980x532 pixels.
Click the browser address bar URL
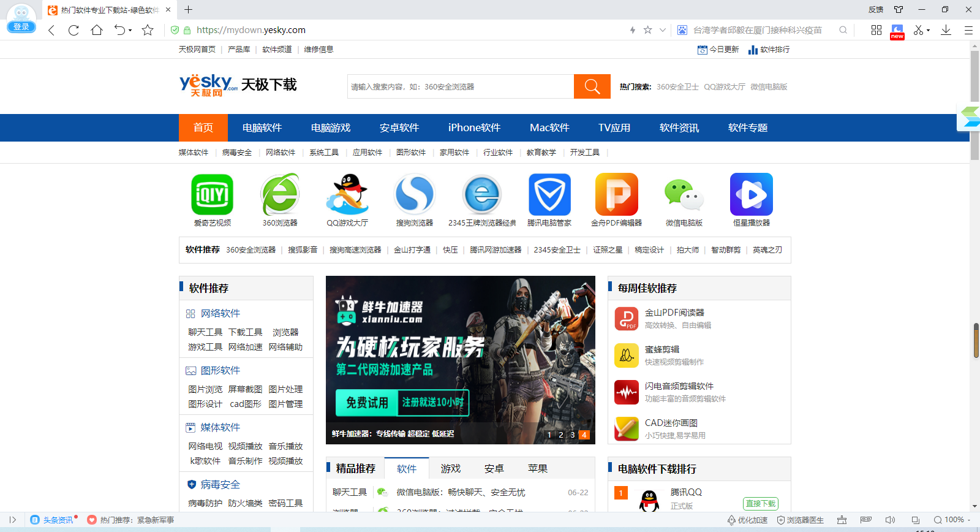click(251, 30)
